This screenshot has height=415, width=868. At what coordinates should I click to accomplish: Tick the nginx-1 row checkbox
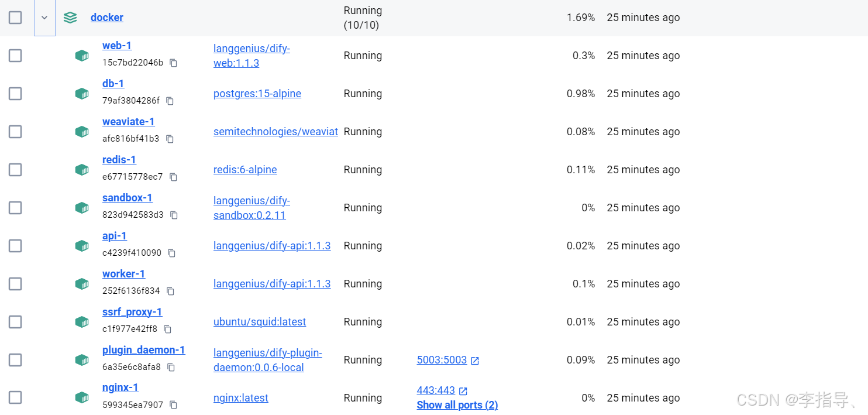(15, 398)
